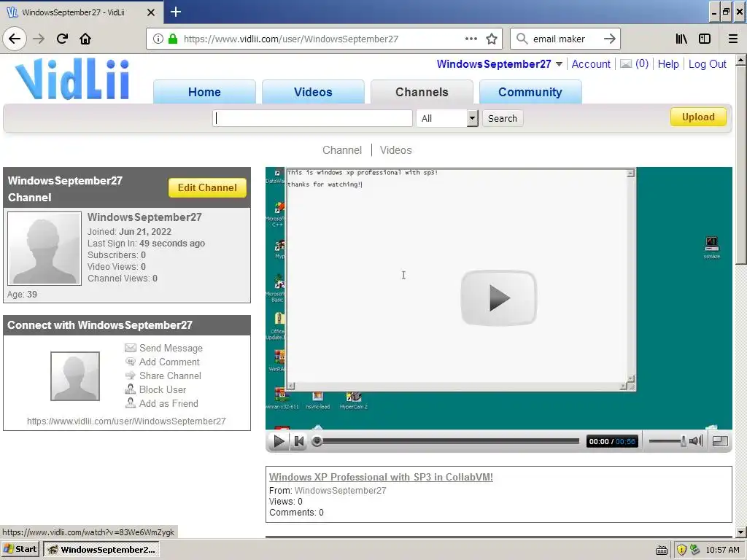Viewport: 747px width, 560px height.
Task: Expand the WindowsSeptember27 username dropdown
Action: 559,64
